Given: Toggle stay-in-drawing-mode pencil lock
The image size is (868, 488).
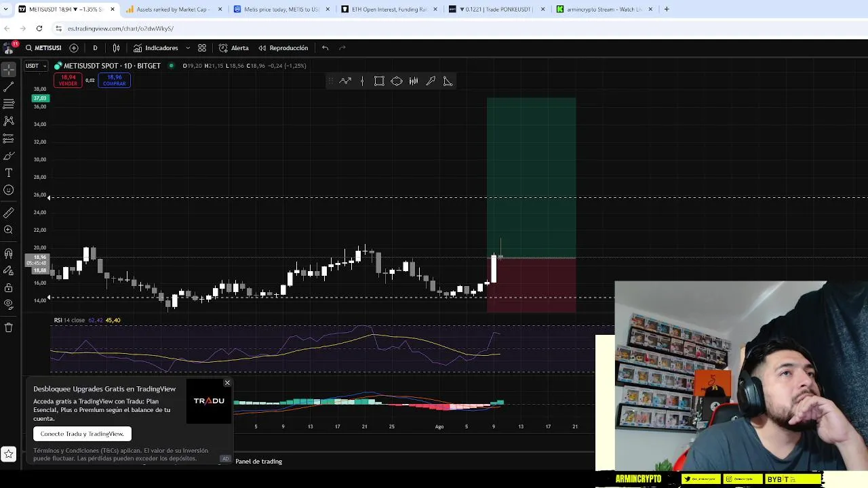Looking at the screenshot, I should [x=9, y=271].
